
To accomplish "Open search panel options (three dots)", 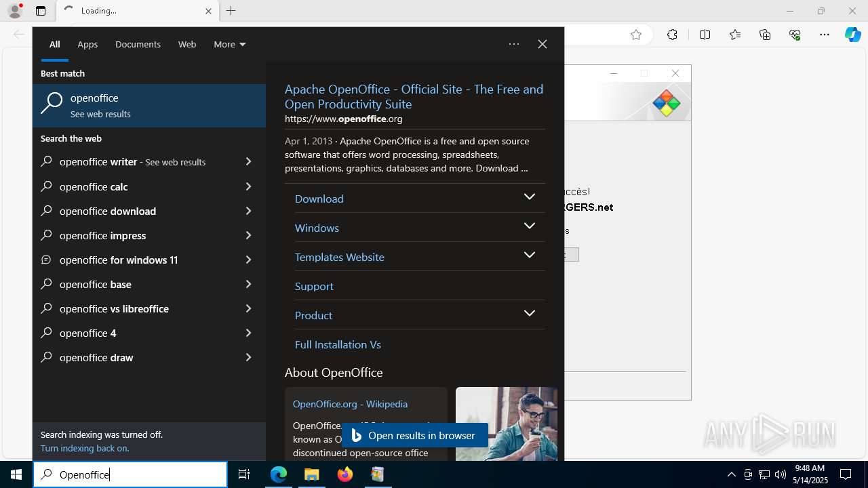I will click(514, 44).
